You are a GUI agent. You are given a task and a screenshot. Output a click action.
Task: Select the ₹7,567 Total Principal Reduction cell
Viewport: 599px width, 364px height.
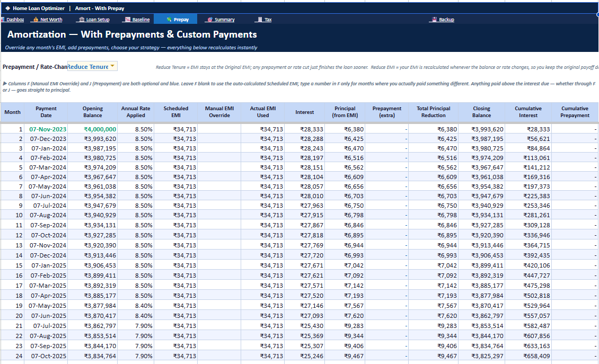click(433, 306)
